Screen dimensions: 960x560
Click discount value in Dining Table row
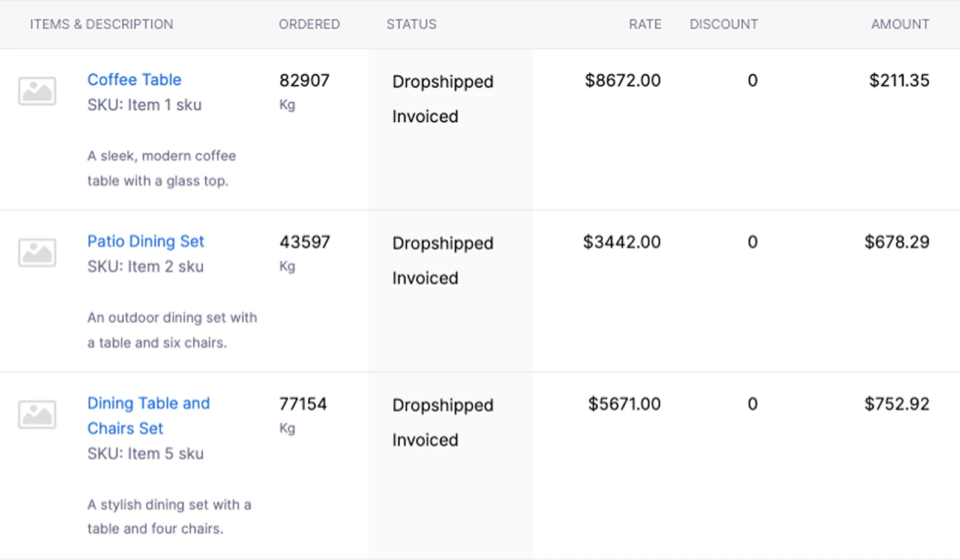coord(752,404)
